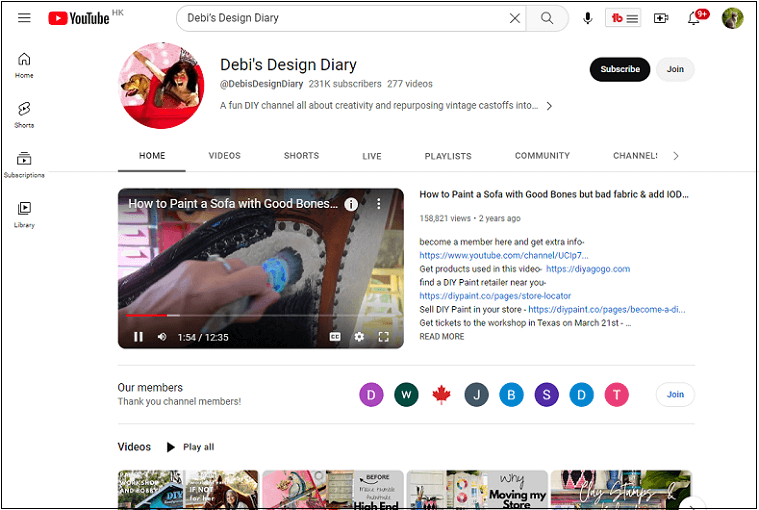The height and width of the screenshot is (510, 759).
Task: Click the pink T member avatar
Action: click(x=617, y=395)
